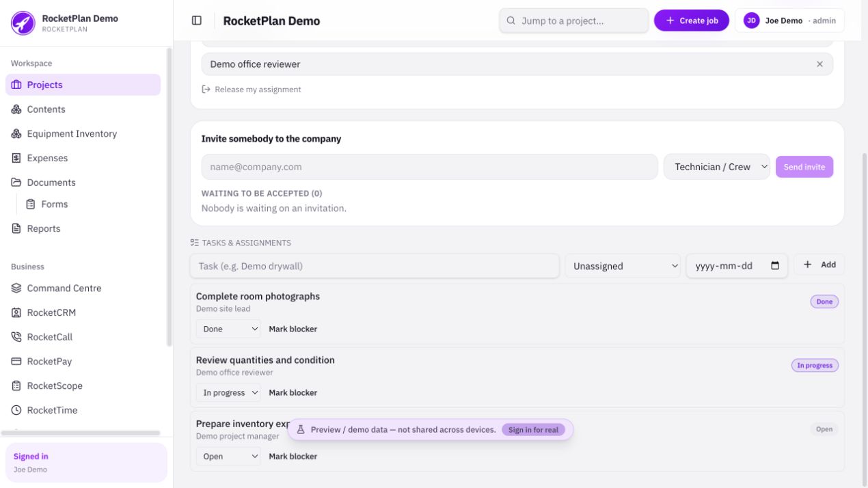Click Sign in for real button
This screenshot has width=868, height=488.
533,430
